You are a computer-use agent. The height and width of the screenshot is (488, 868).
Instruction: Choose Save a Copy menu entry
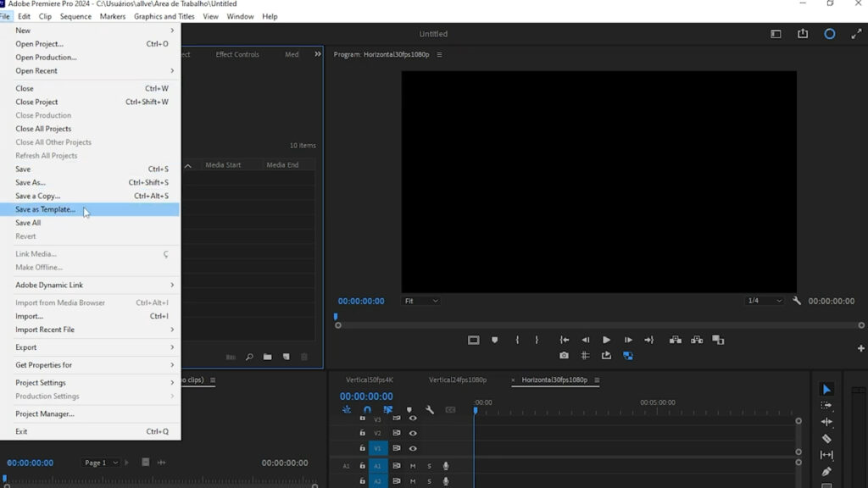(90, 196)
